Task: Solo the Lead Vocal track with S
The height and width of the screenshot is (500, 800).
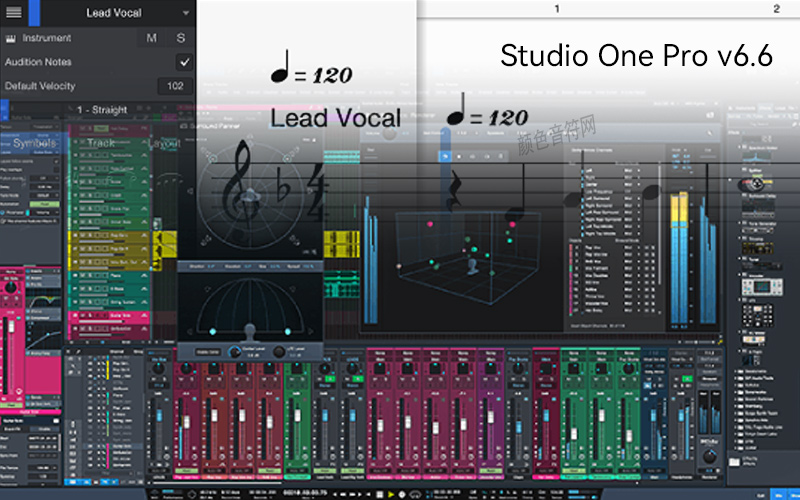Action: click(x=181, y=38)
